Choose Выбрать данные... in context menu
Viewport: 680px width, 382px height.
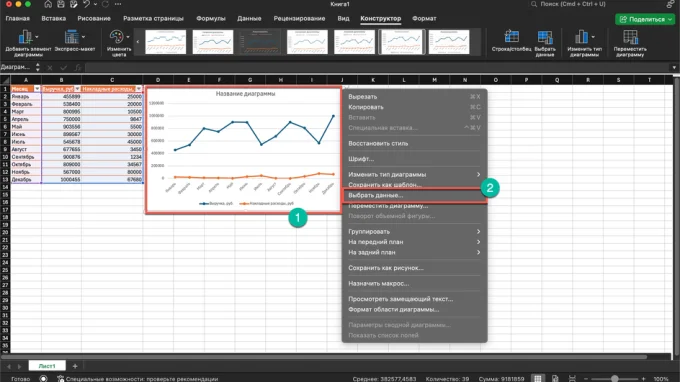pyautogui.click(x=414, y=195)
